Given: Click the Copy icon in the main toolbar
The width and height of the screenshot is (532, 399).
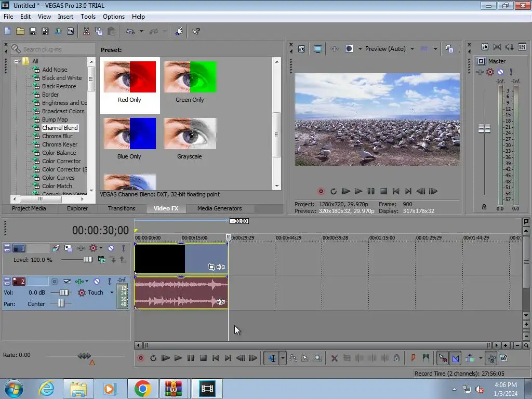Looking at the screenshot, I should pyautogui.click(x=99, y=32).
